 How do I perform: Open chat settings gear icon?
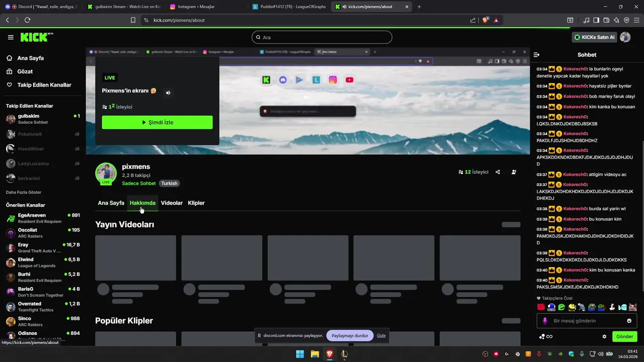[604, 336]
